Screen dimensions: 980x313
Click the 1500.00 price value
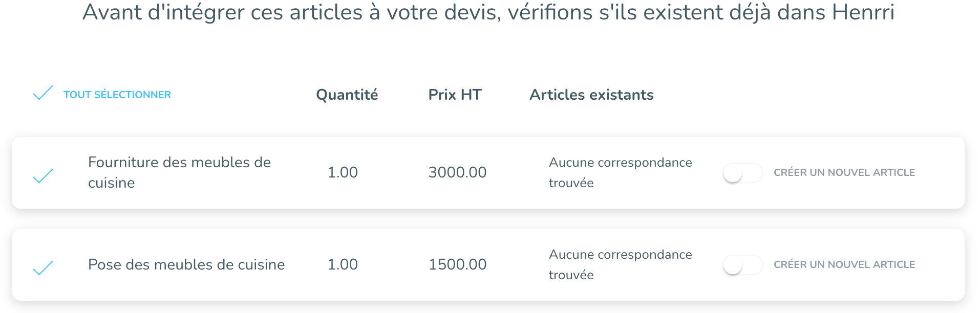457,264
